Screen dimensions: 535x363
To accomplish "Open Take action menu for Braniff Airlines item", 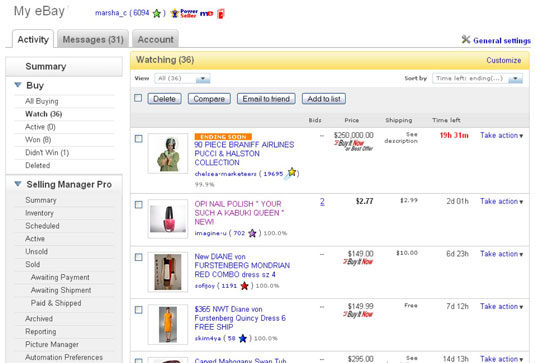I will coord(501,135).
